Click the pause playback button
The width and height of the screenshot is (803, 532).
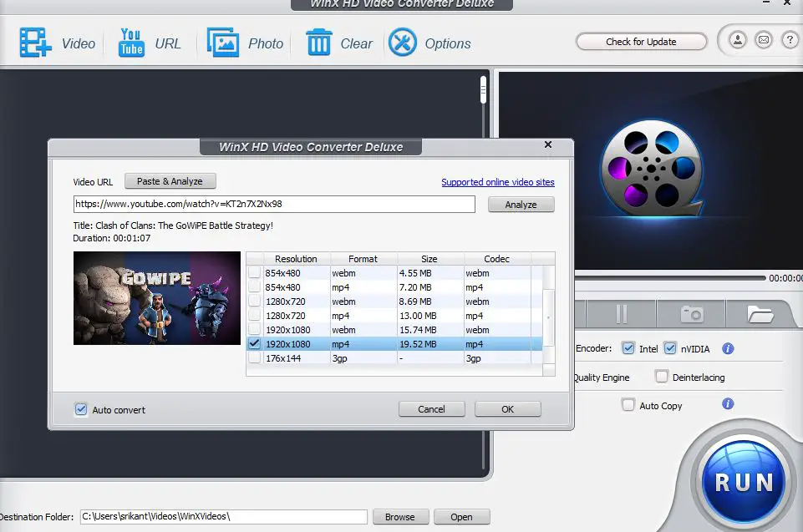tap(621, 314)
